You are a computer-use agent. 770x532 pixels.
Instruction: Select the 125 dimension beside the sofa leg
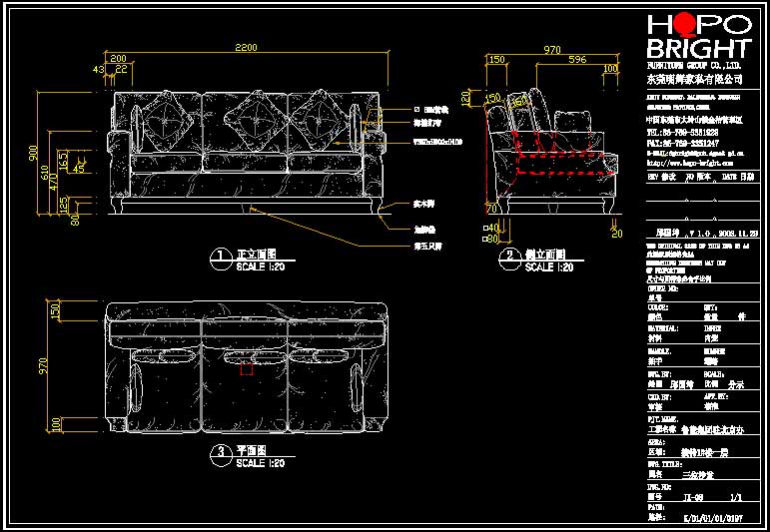click(x=63, y=206)
